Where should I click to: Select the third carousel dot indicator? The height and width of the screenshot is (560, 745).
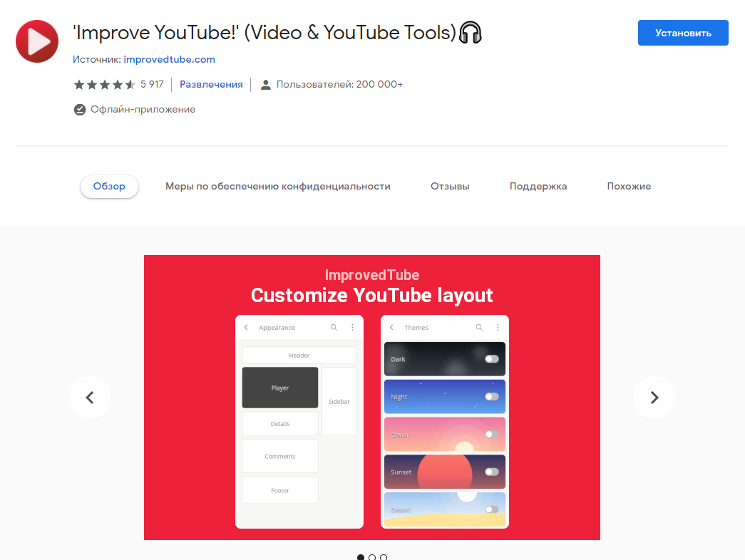384,557
